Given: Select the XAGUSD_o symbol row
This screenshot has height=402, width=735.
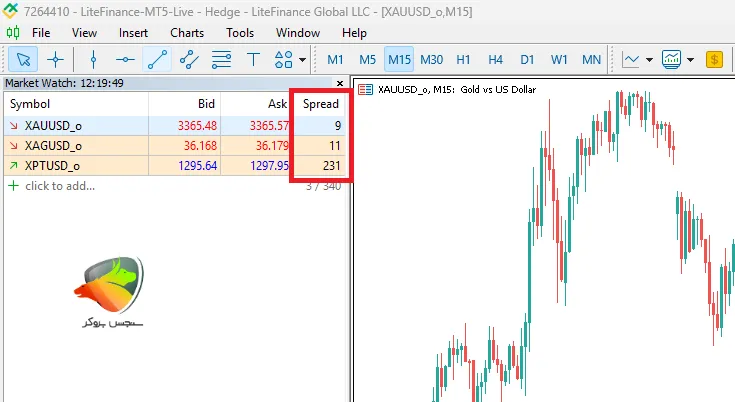Looking at the screenshot, I should 60,145.
